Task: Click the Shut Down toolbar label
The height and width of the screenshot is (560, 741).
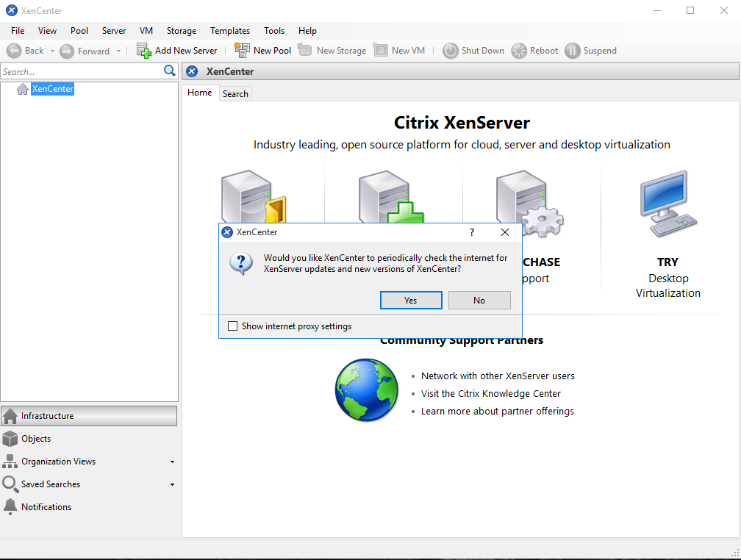Action: 482,51
